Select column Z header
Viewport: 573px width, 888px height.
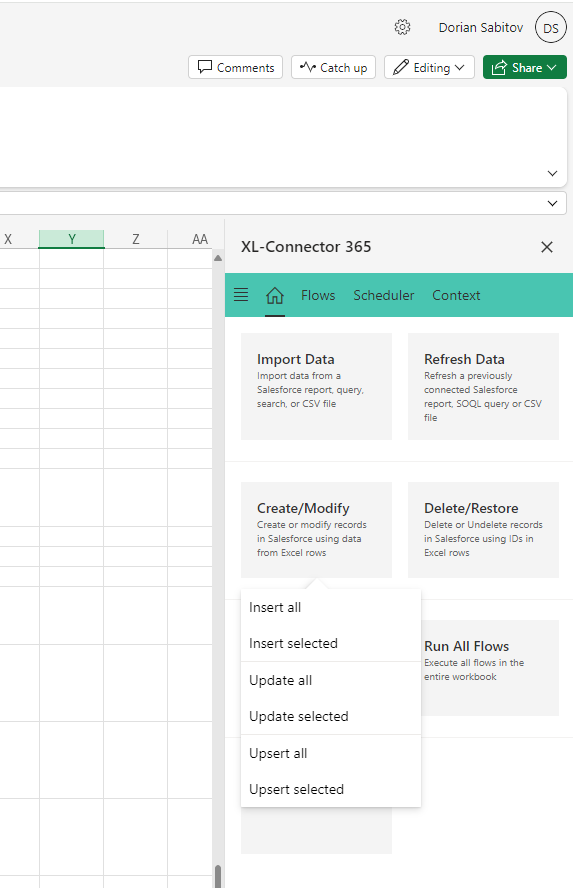click(x=136, y=240)
